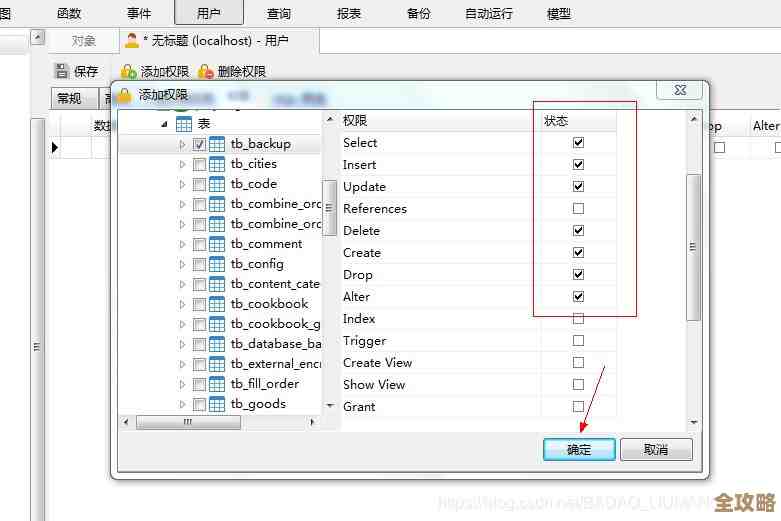Open the 事件 (Events) main tab
This screenshot has height=521, width=781.
(x=138, y=13)
